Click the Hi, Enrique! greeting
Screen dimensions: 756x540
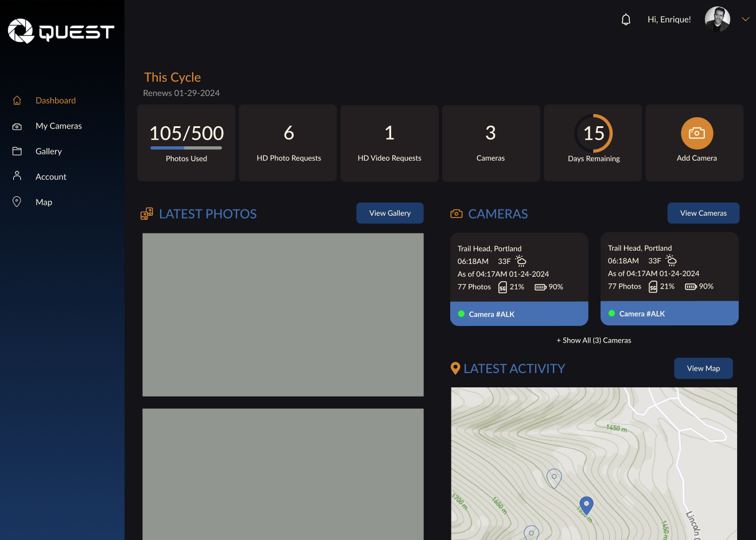(669, 20)
